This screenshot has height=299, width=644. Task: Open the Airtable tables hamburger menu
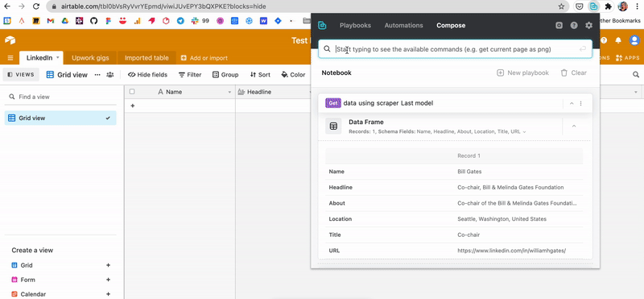click(10, 58)
